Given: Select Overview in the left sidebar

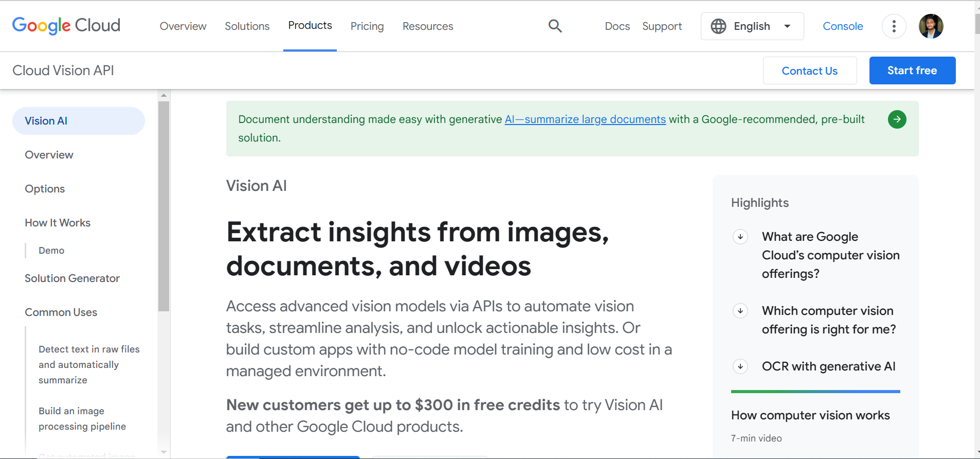Looking at the screenshot, I should pos(49,155).
